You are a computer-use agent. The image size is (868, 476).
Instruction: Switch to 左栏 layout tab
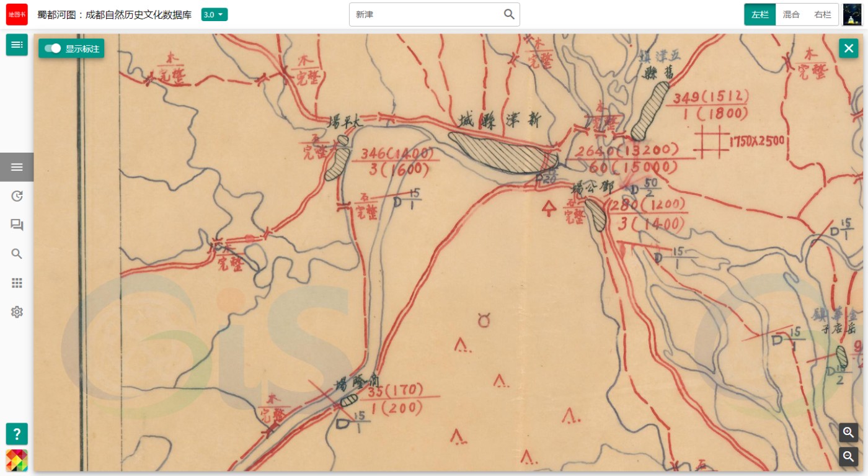[759, 14]
